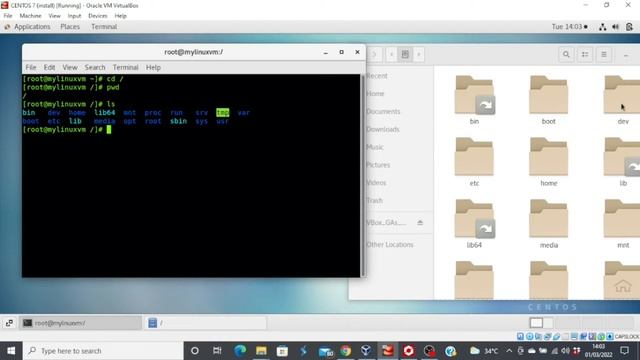Toggle file manager list view icon
Viewport: 640px width, 360px height.
(585, 54)
